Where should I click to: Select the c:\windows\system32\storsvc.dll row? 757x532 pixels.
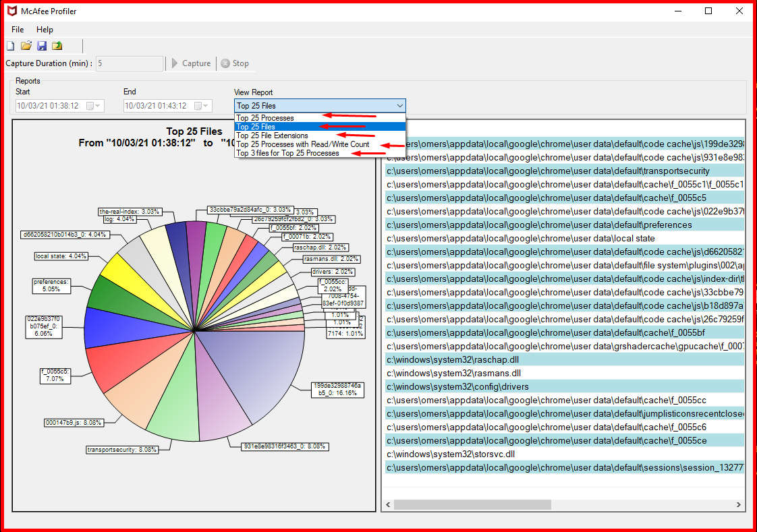(x=564, y=454)
